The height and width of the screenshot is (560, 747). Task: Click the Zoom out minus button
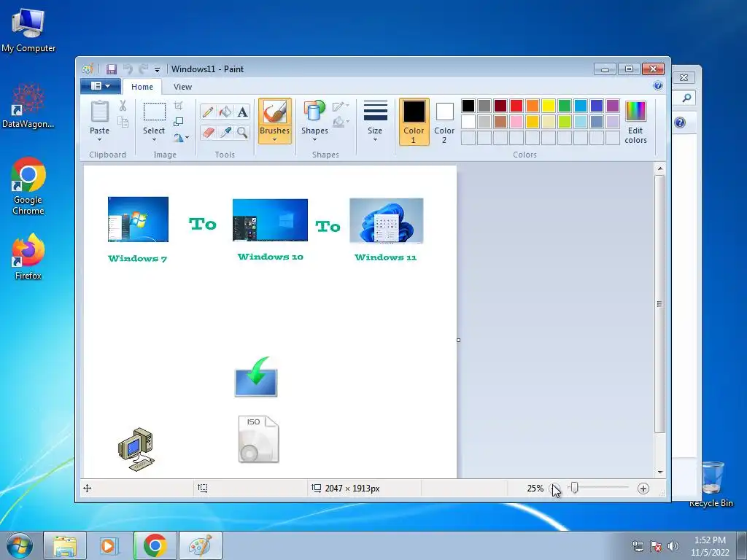click(x=554, y=488)
